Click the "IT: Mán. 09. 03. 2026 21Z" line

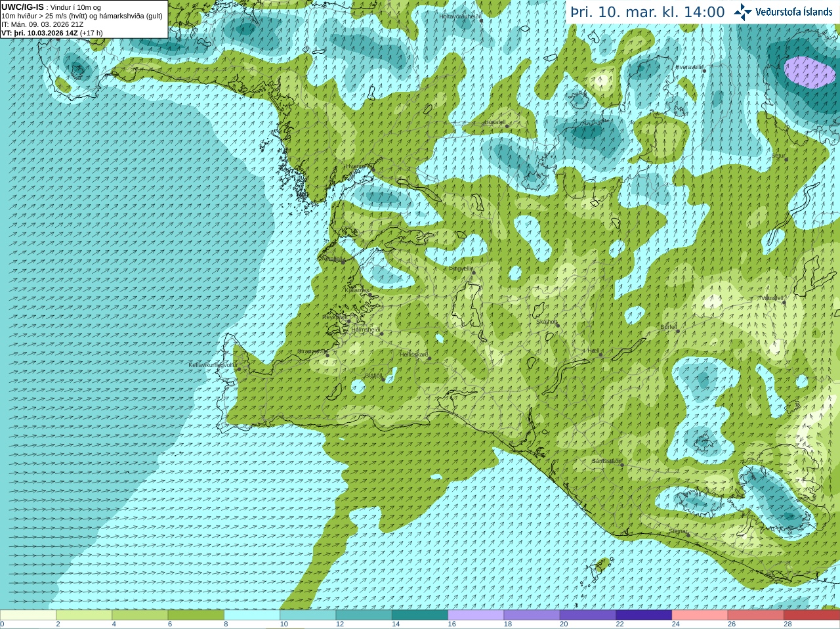tap(42, 24)
